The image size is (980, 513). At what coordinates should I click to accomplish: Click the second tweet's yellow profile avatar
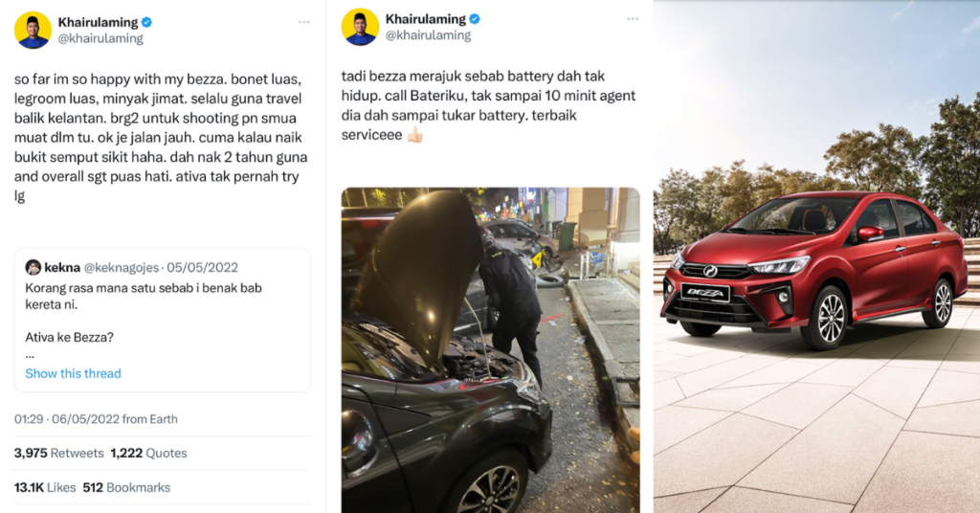pyautogui.click(x=360, y=27)
